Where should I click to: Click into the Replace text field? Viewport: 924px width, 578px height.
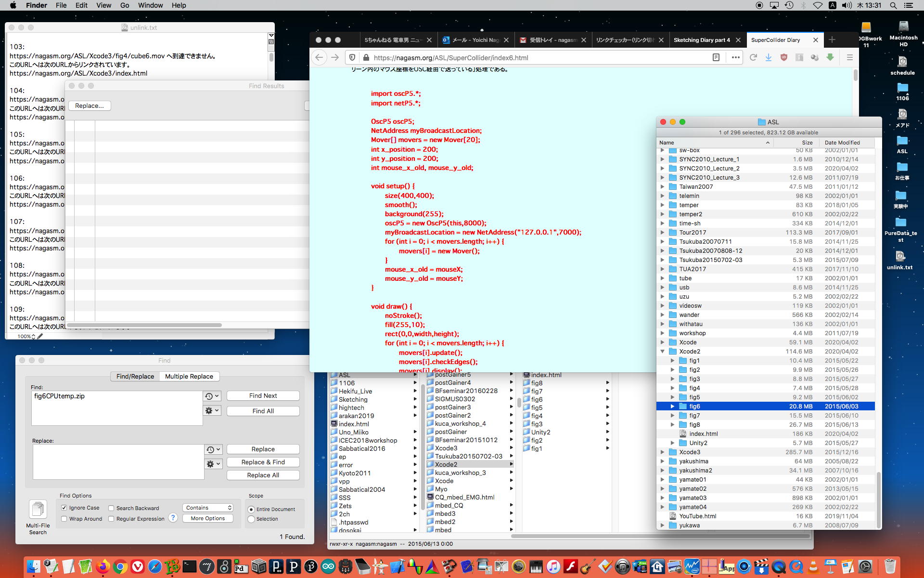point(118,461)
